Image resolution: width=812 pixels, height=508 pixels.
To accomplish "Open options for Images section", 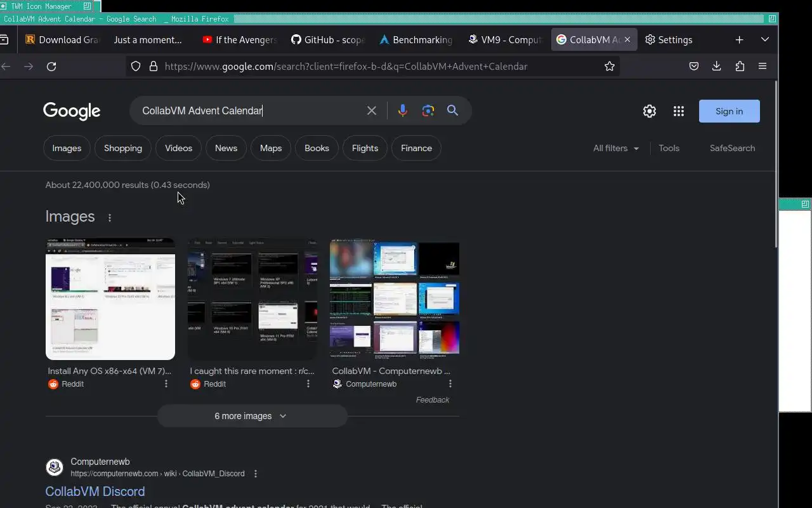I will coord(110,218).
